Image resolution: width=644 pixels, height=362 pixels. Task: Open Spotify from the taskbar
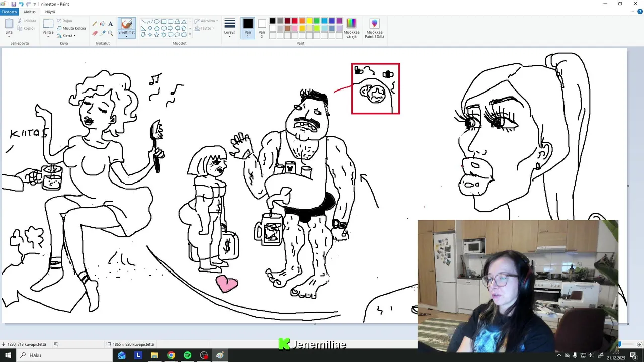pyautogui.click(x=187, y=355)
